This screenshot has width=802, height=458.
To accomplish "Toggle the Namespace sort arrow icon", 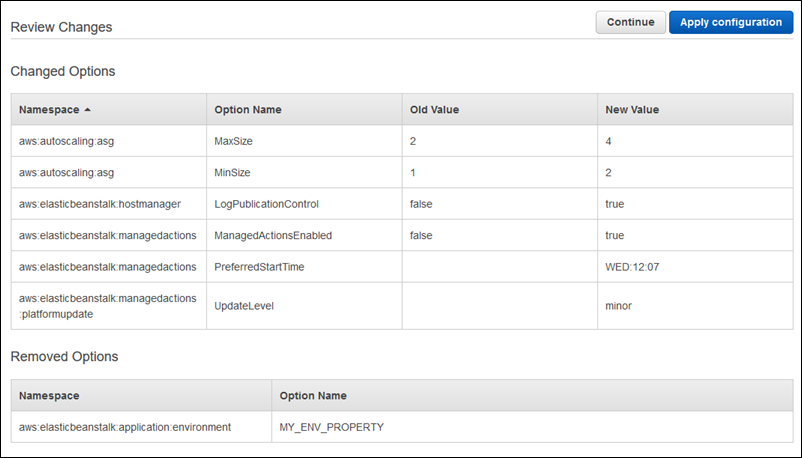I will point(88,109).
